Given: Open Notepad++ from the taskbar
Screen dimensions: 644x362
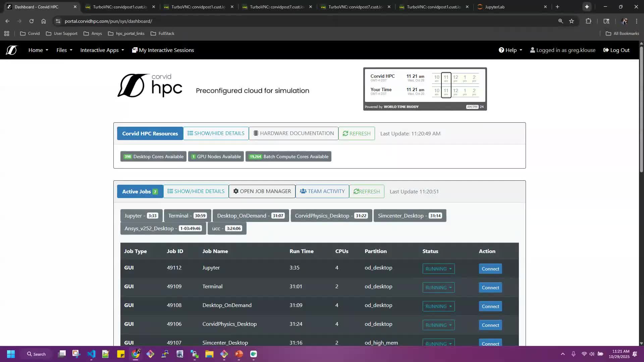Looking at the screenshot, I should pyautogui.click(x=106, y=354).
